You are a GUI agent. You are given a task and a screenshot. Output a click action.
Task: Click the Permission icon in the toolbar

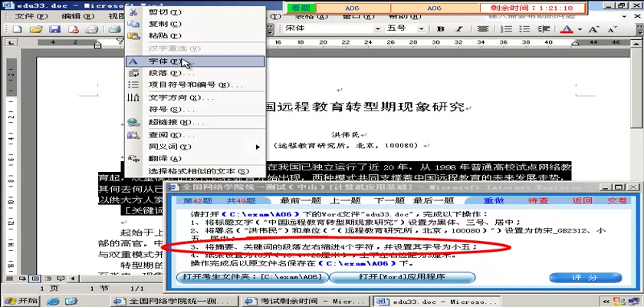74,29
